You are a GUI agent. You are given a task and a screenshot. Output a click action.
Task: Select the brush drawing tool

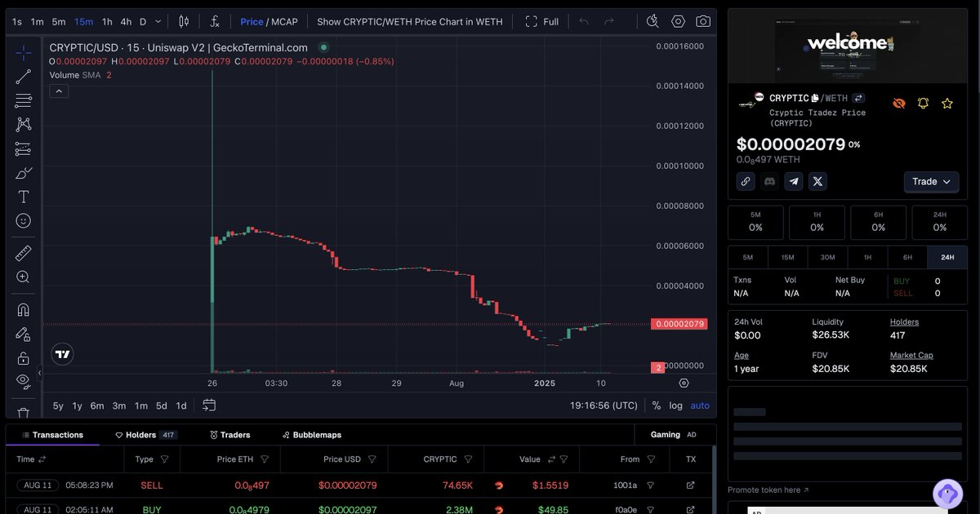point(23,173)
